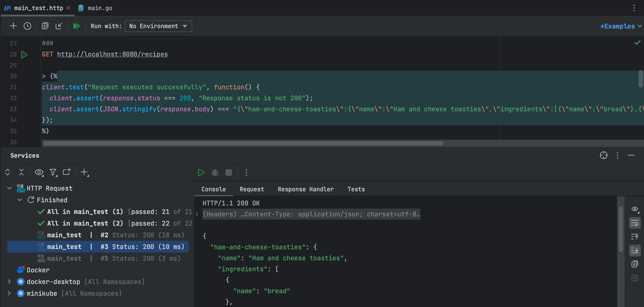Switch to the Response Handler tab
This screenshot has width=644, height=307.
pyautogui.click(x=305, y=189)
